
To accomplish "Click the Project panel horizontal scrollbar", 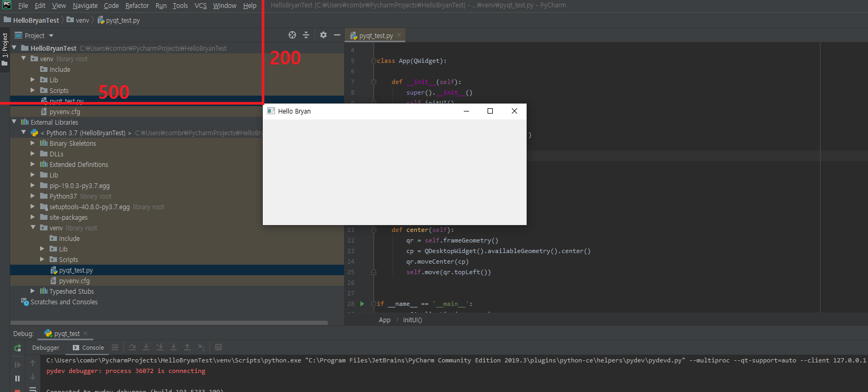I will 169,322.
